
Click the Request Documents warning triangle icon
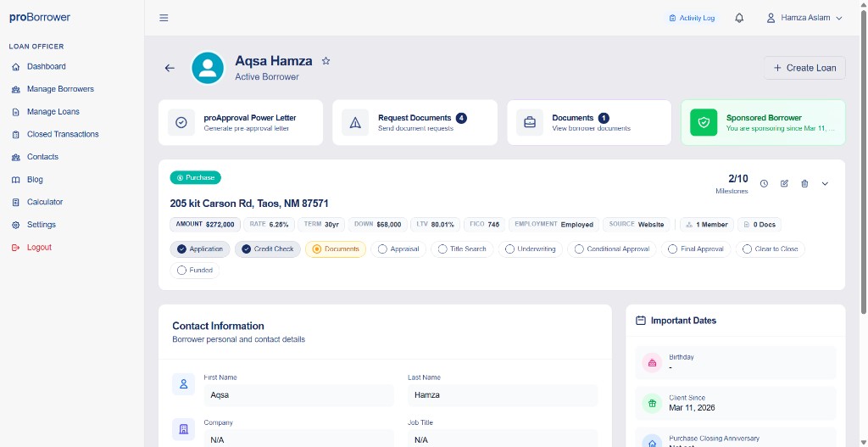click(x=355, y=122)
